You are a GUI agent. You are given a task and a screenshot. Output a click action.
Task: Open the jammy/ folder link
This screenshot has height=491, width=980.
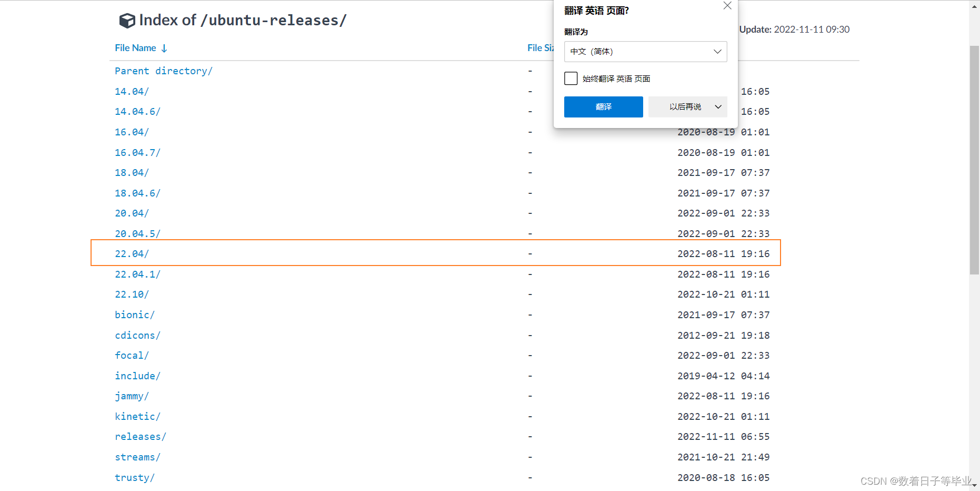(132, 396)
